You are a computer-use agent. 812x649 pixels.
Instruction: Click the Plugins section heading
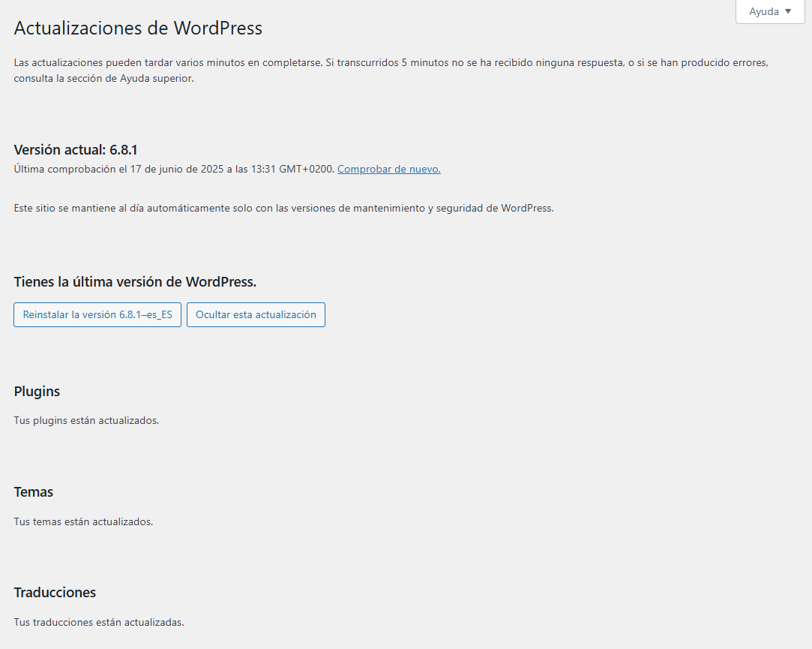point(37,392)
